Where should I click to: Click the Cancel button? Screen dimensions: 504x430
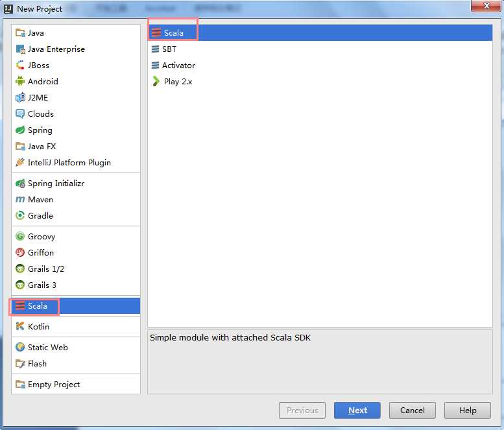413,411
